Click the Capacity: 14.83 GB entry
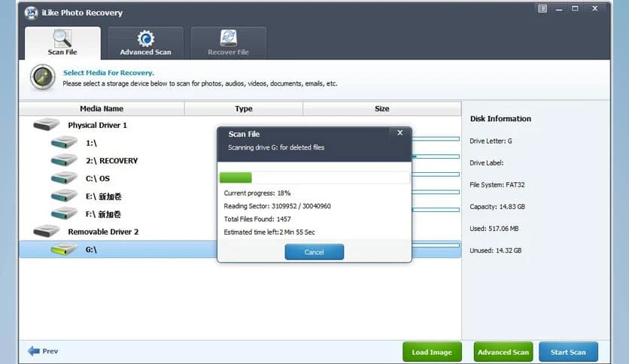Viewport: 629px width, 364px height. [497, 207]
